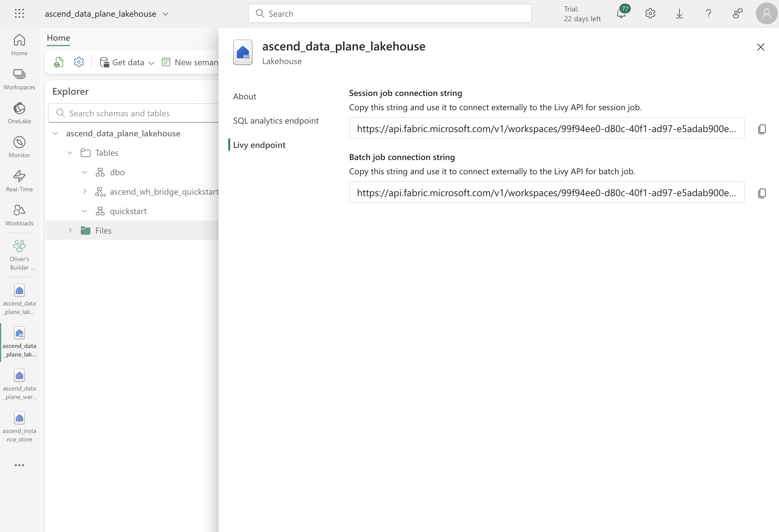
Task: Open Monitor in left navigation
Action: 19,147
